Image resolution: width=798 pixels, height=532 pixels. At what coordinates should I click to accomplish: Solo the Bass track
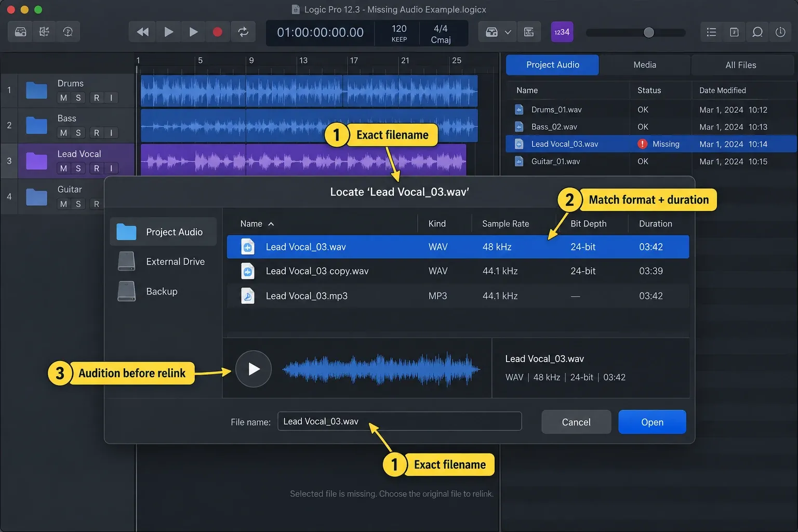78,133
